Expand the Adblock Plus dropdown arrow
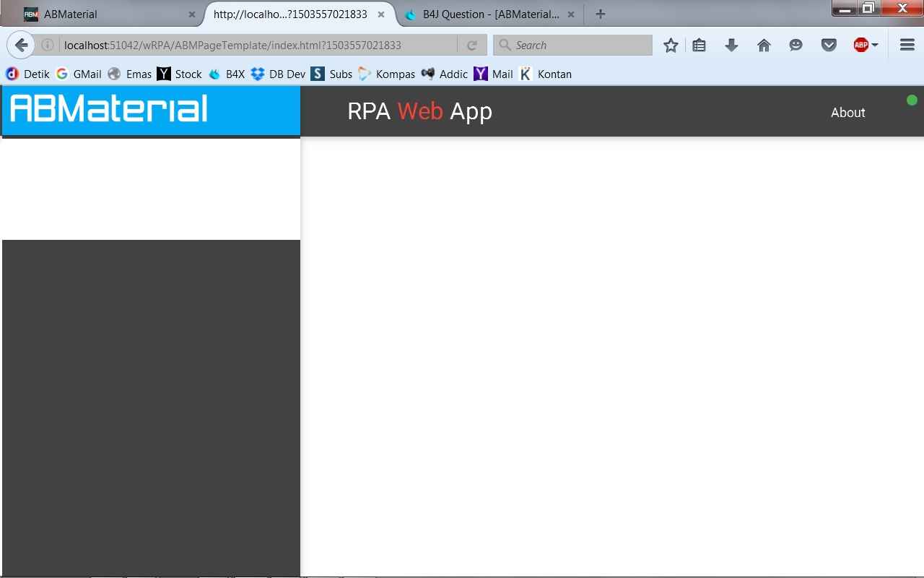This screenshot has height=578, width=924. click(875, 45)
